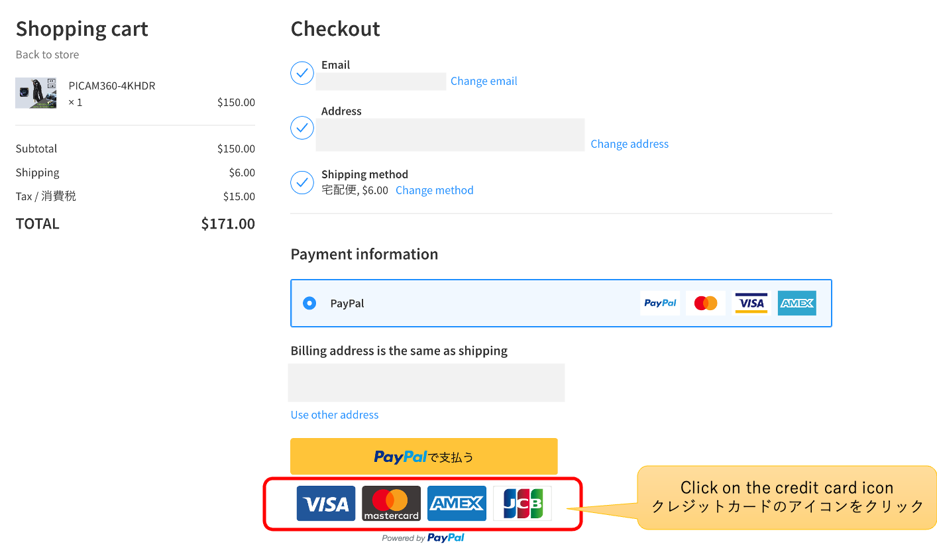Click the Visa card icon in the payment footer
Image resolution: width=937 pixels, height=560 pixels.
click(x=325, y=503)
